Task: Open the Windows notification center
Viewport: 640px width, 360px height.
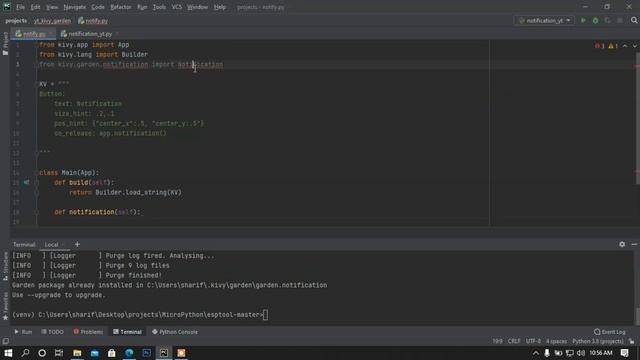Action: (x=624, y=353)
